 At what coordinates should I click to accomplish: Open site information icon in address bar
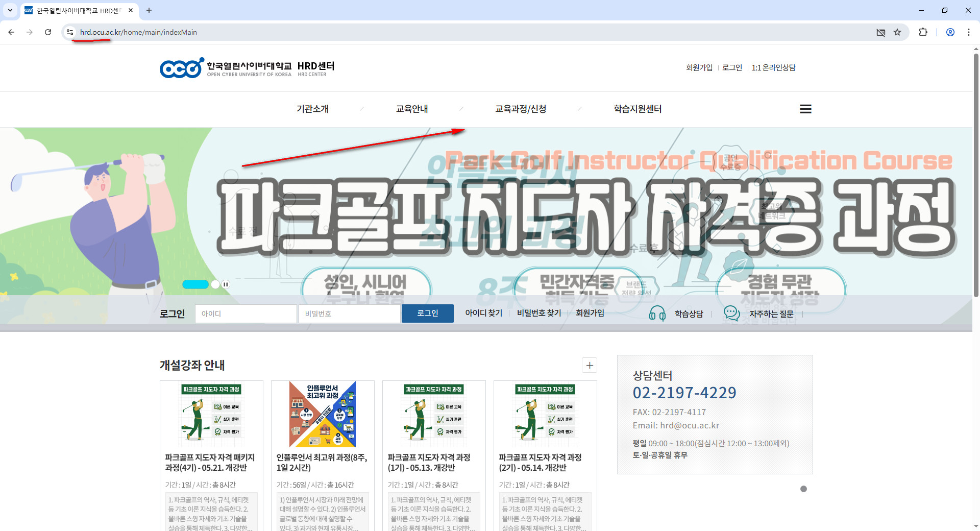point(70,32)
